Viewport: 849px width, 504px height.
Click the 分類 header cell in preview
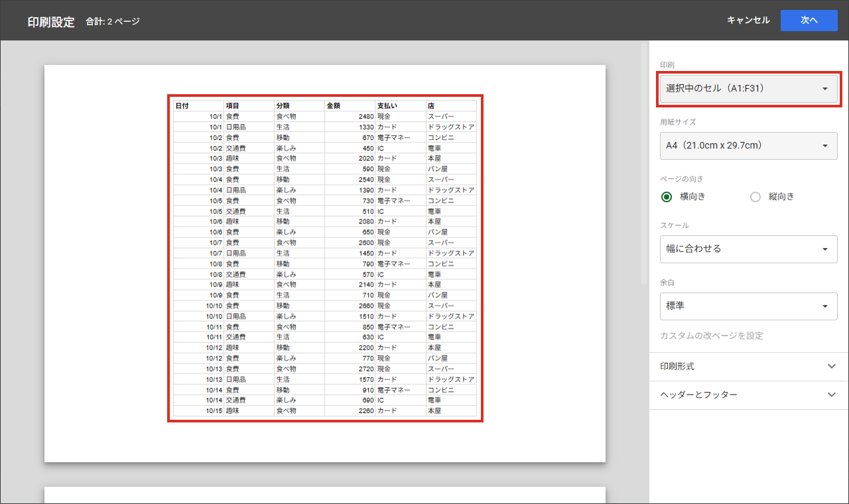coord(299,105)
